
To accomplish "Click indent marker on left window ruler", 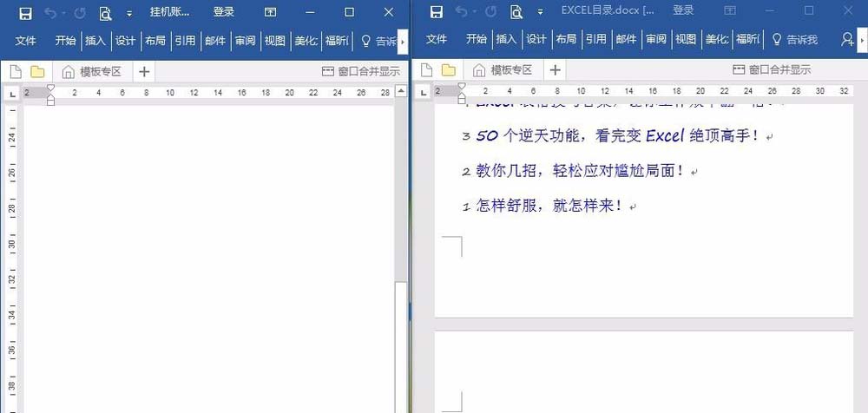I will (x=50, y=95).
